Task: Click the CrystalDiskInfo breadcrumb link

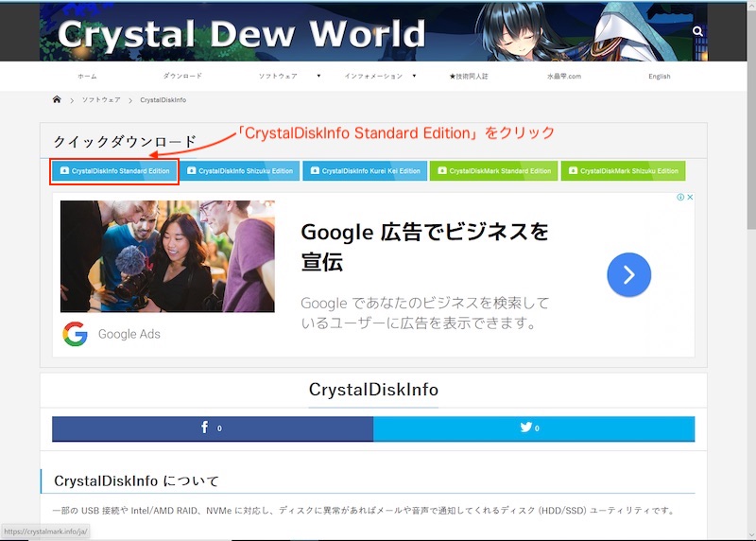Action: [x=163, y=100]
